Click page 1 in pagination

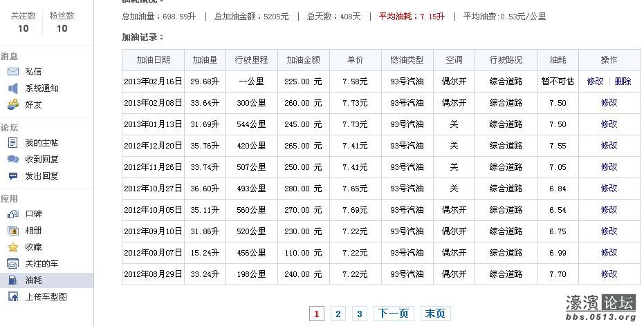pyautogui.click(x=316, y=314)
